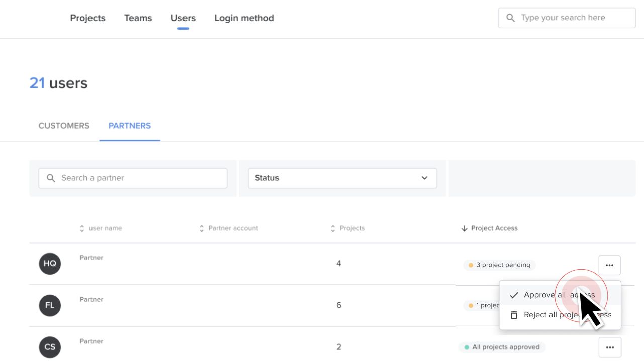Viewport: 644px width, 363px height.
Task: Switch to the Customers tab
Action: point(64,126)
